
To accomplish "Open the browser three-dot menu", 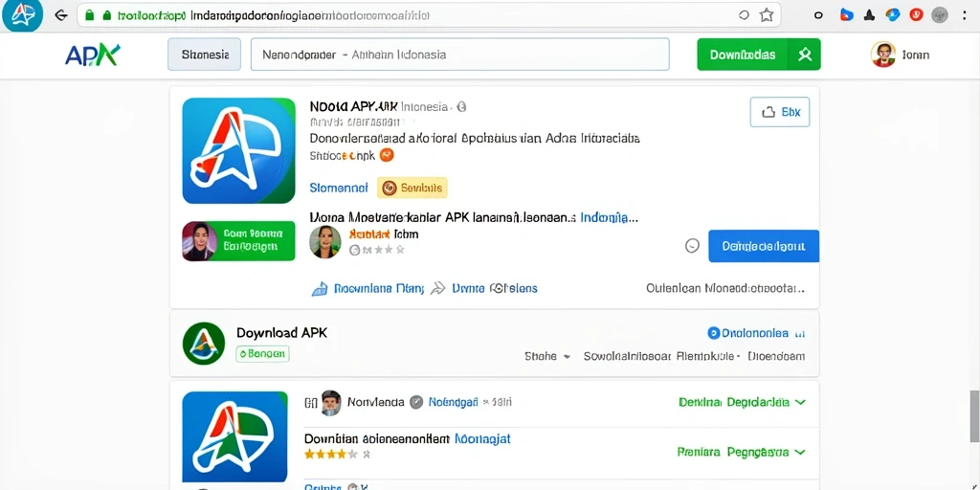I will pos(966,15).
